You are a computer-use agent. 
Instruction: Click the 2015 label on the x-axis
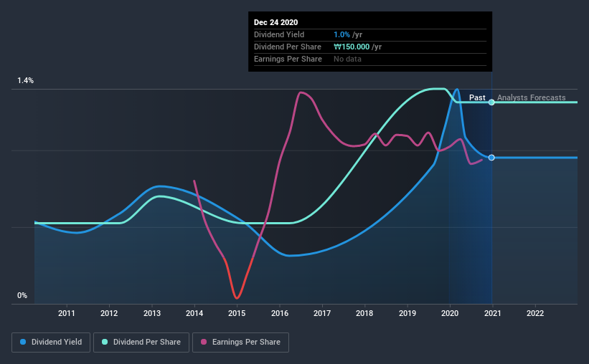click(237, 313)
